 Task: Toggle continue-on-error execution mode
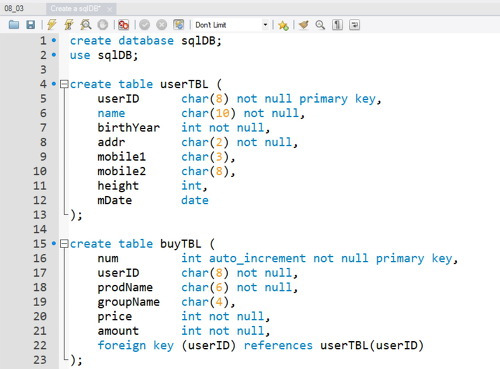click(123, 25)
